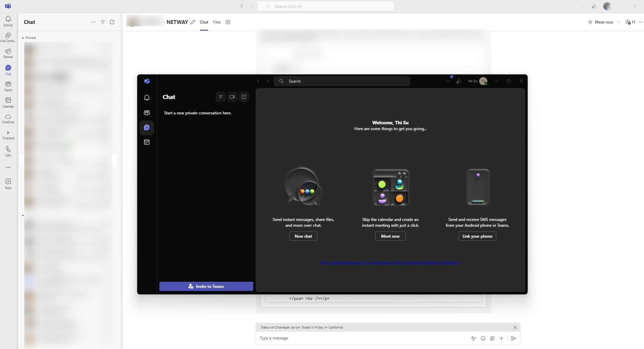Screen dimensions: 644x349
Task: Filter chats in light Teams chat list
Action: point(103,22)
